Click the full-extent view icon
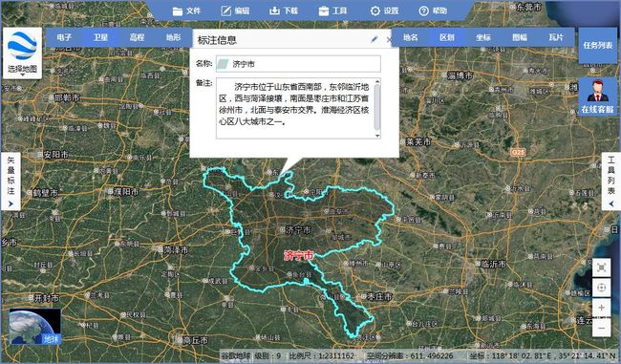 pos(601,268)
